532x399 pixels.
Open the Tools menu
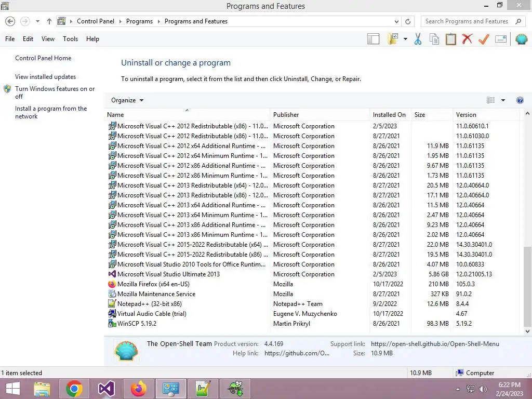pos(70,39)
